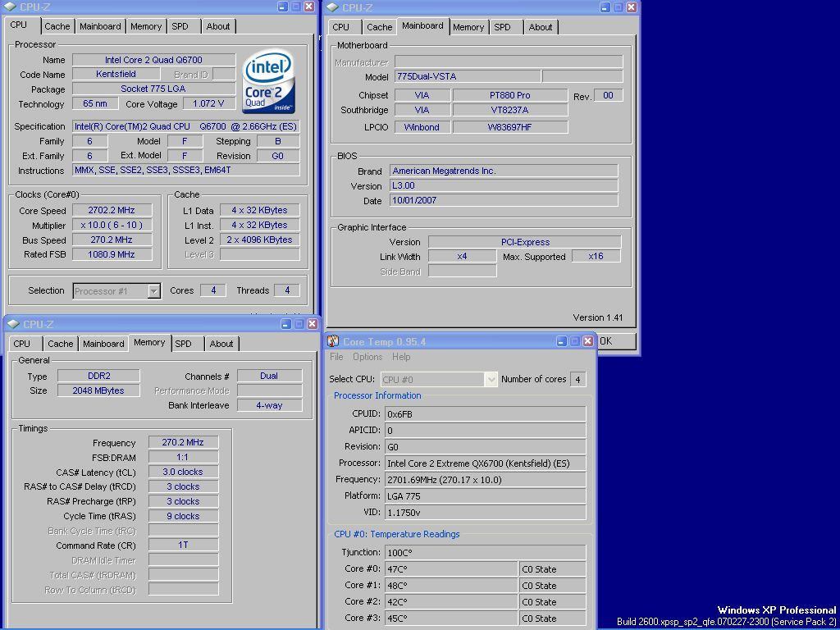Open the File menu in Core Temp
The height and width of the screenshot is (630, 840).
pos(336,357)
